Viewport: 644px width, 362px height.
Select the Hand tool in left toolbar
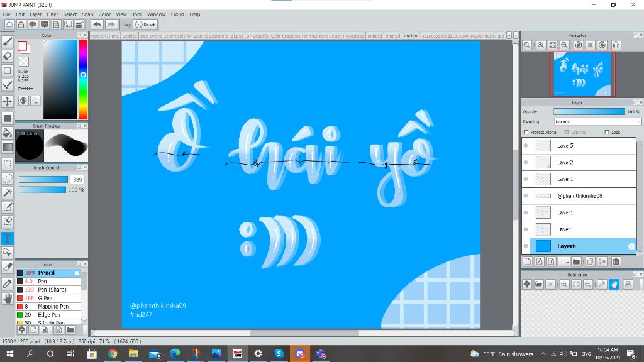point(8,298)
